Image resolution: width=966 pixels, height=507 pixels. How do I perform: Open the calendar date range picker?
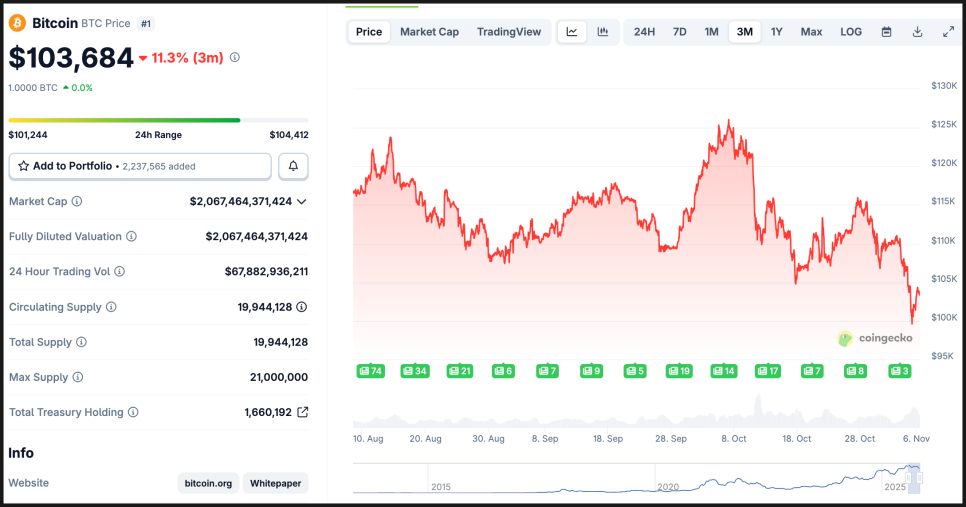coord(886,32)
